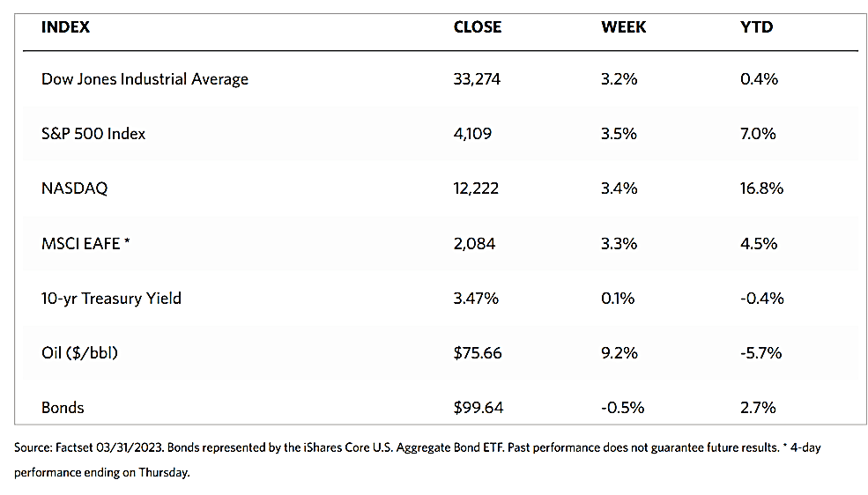Viewport: 868px width, 495px height.
Task: Click the Dow Jones close value 33,274
Action: (x=478, y=79)
